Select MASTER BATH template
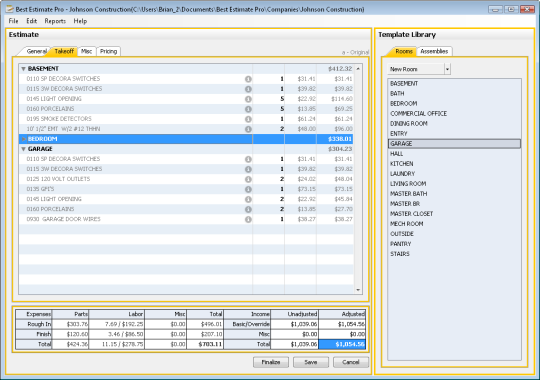The width and height of the screenshot is (540, 380). pos(454,194)
